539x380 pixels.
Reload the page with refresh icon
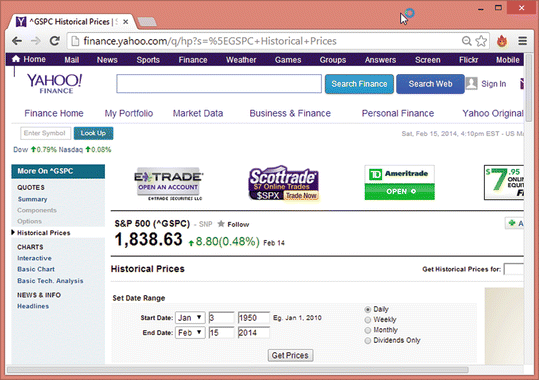54,41
